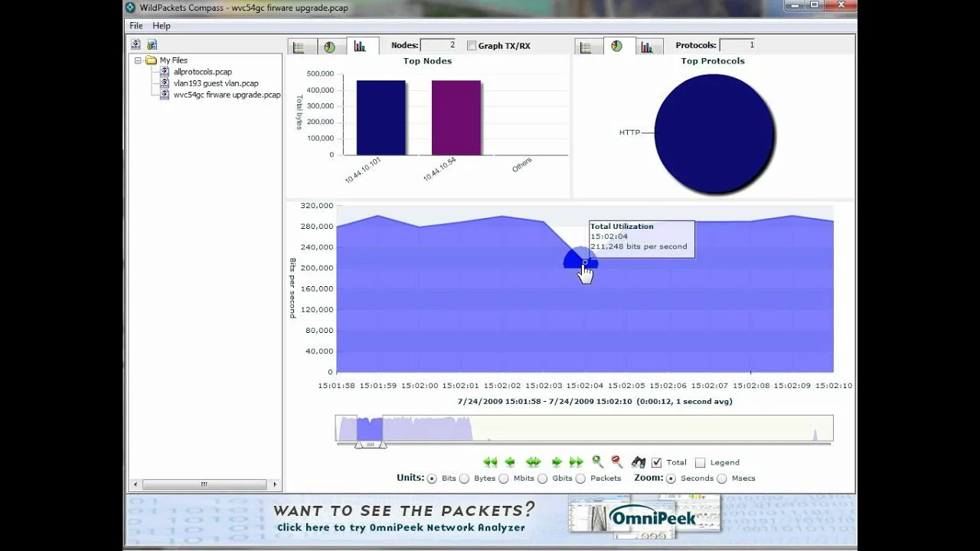Click the green rewind double-arrow icon
The height and width of the screenshot is (551, 980).
(490, 462)
